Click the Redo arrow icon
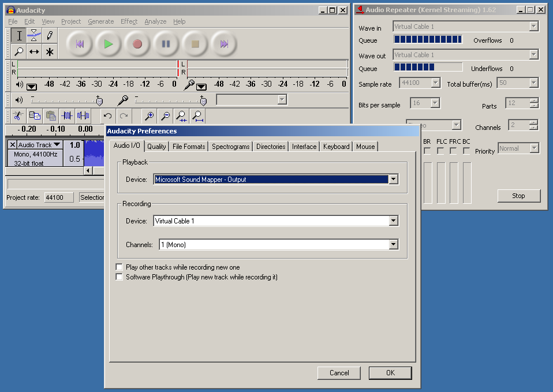 [x=124, y=115]
